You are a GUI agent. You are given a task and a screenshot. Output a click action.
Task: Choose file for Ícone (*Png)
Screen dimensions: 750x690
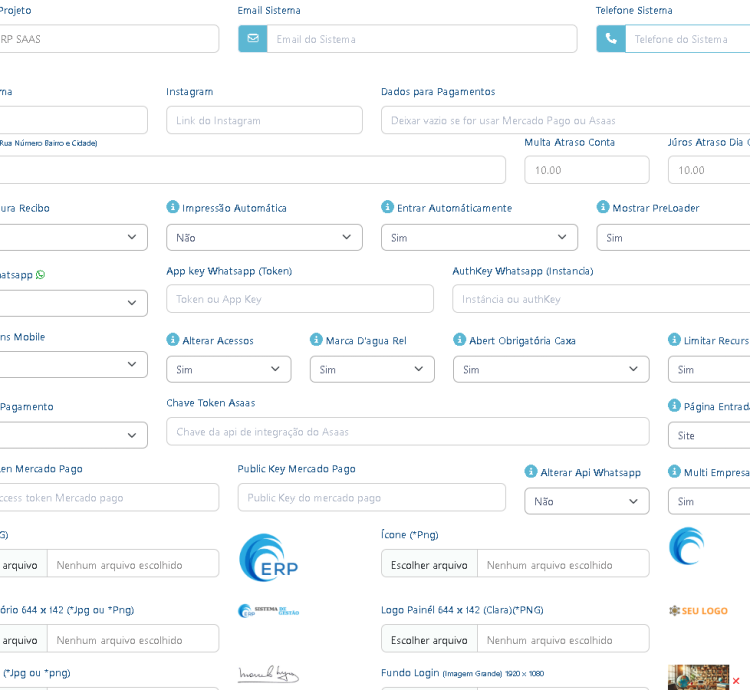(x=429, y=564)
